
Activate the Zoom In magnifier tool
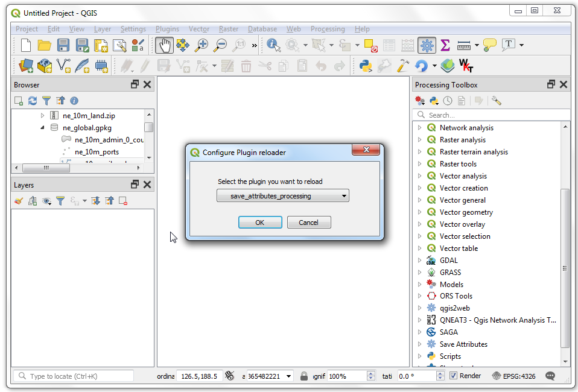click(x=202, y=45)
